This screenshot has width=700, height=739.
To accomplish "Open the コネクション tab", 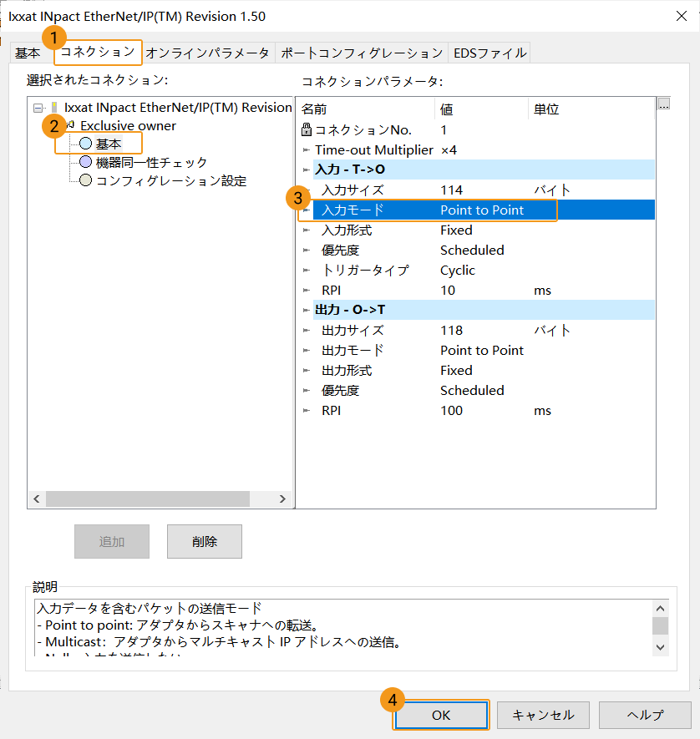I will pos(98,52).
